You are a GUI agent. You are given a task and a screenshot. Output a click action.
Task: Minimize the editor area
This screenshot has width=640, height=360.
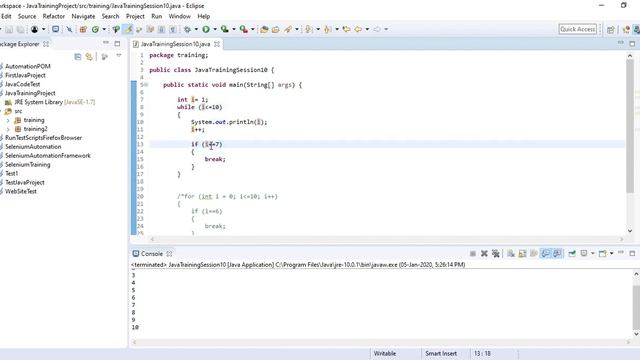621,42
